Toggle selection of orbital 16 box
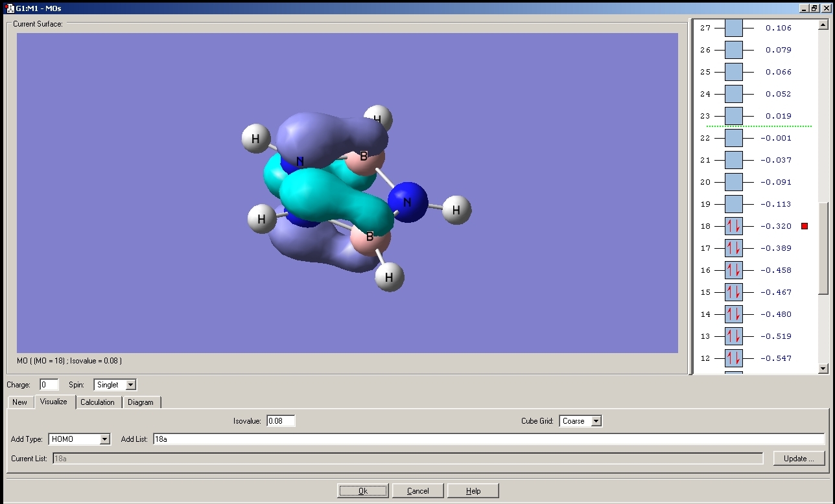Screen dimensions: 835x504 click(734, 270)
